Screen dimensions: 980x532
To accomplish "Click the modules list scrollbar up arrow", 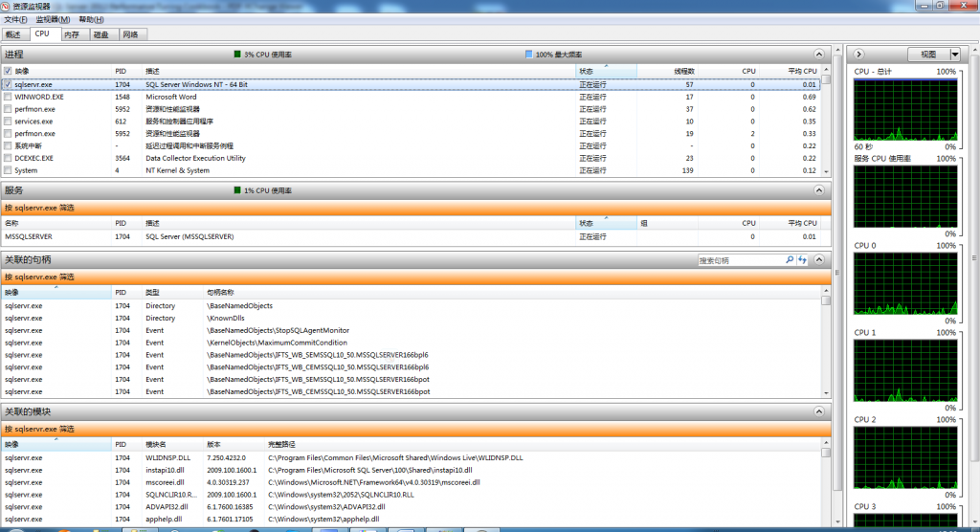I will pyautogui.click(x=826, y=443).
